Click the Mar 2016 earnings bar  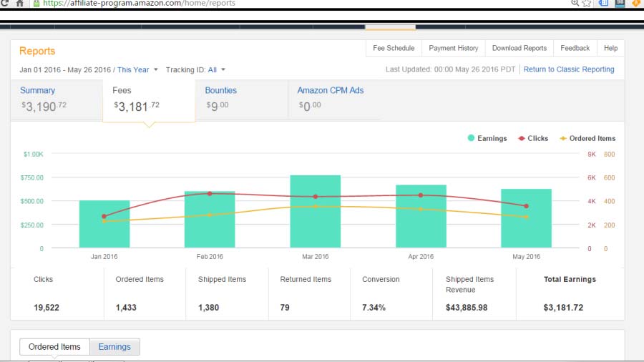tap(316, 211)
